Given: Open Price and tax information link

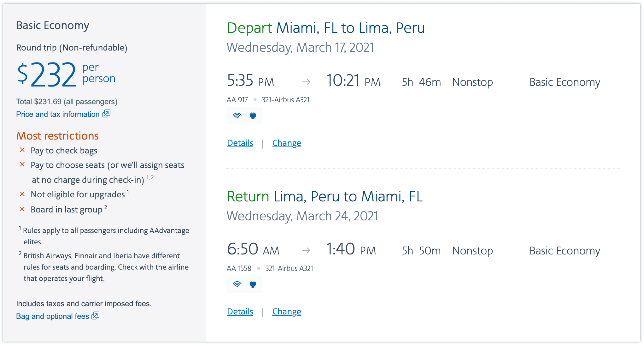Looking at the screenshot, I should (x=58, y=114).
